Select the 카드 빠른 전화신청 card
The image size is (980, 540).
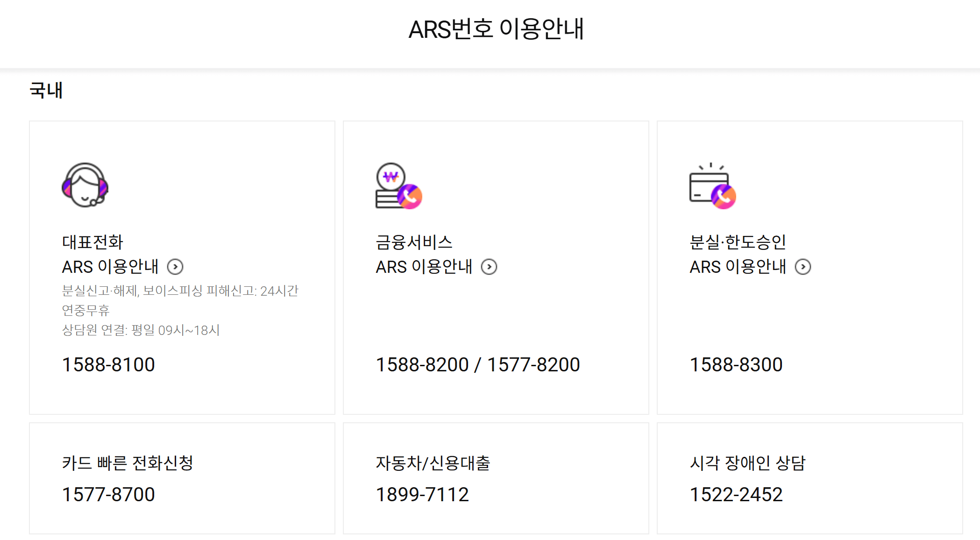[128, 463]
